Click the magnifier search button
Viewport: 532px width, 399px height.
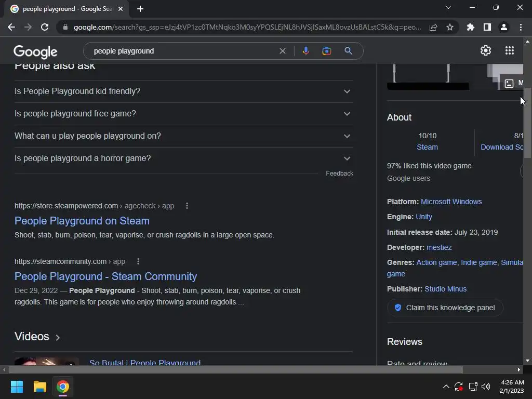click(348, 51)
